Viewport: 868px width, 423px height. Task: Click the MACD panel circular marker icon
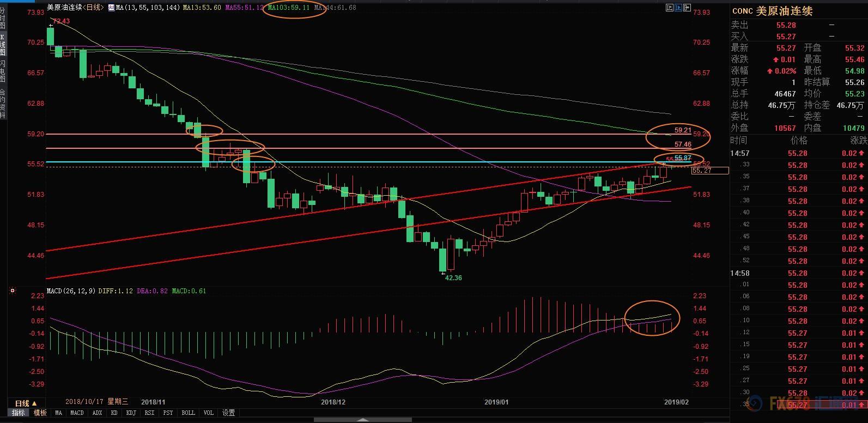tap(13, 291)
